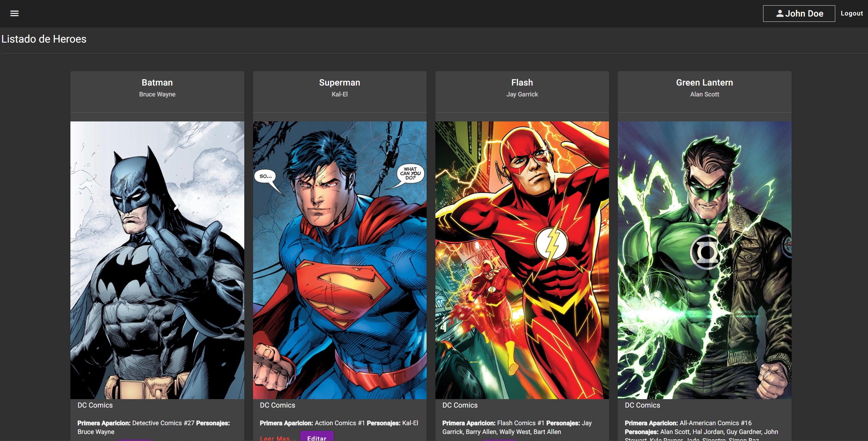Open Superman's Leer Mas link

(277, 438)
